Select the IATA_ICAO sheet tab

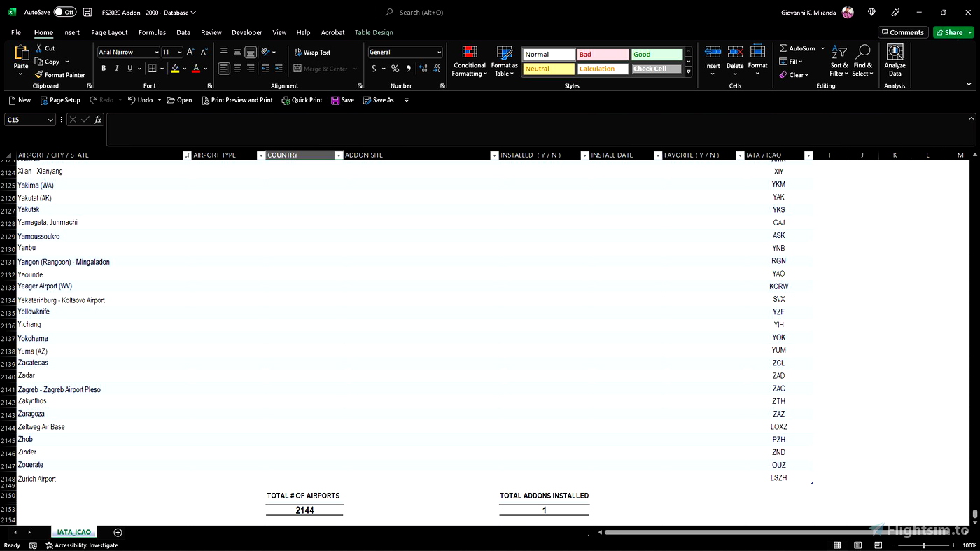coord(73,532)
